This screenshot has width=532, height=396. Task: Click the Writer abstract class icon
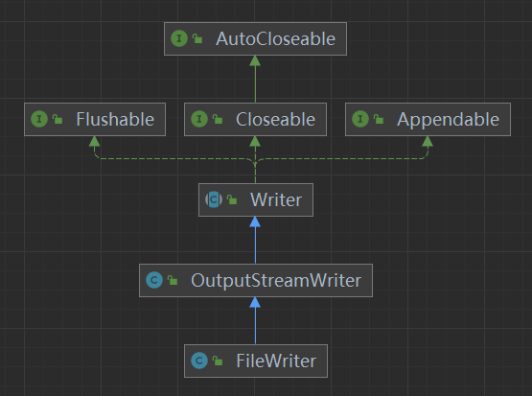tap(214, 199)
